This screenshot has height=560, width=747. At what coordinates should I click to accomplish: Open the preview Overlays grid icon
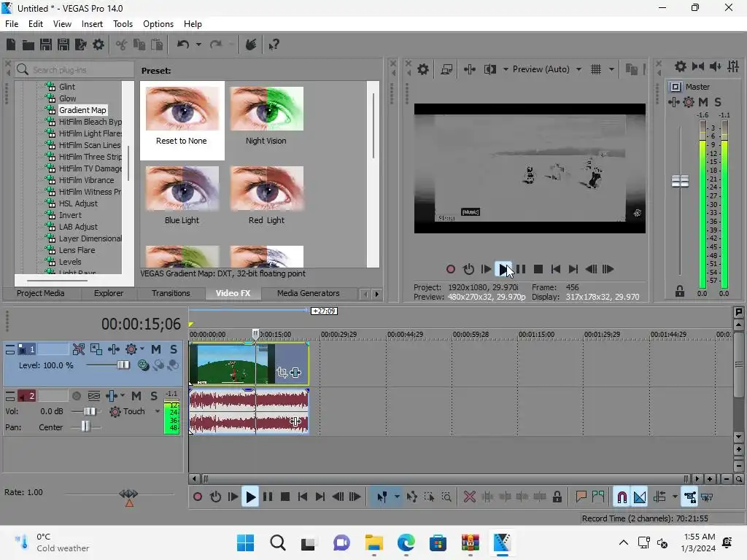point(596,69)
